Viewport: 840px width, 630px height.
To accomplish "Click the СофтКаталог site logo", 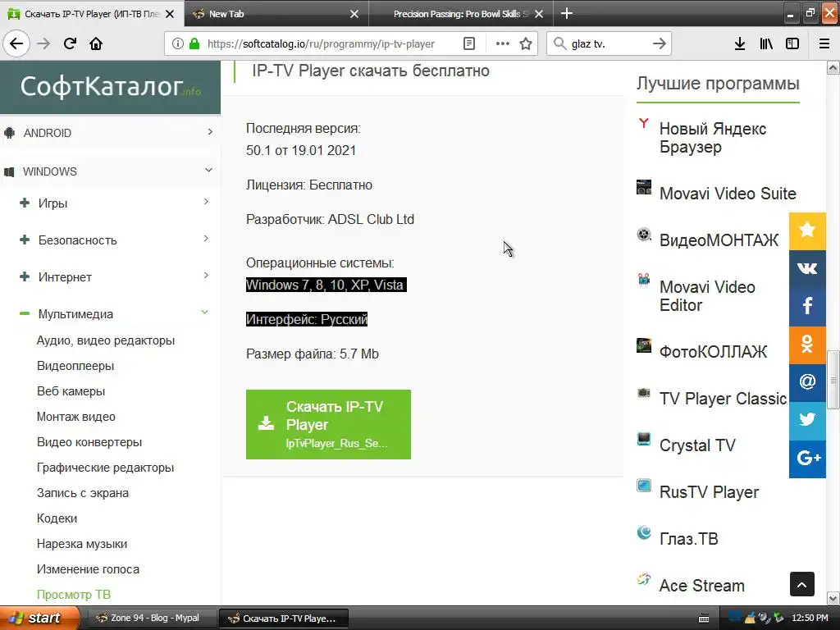I will (x=111, y=87).
